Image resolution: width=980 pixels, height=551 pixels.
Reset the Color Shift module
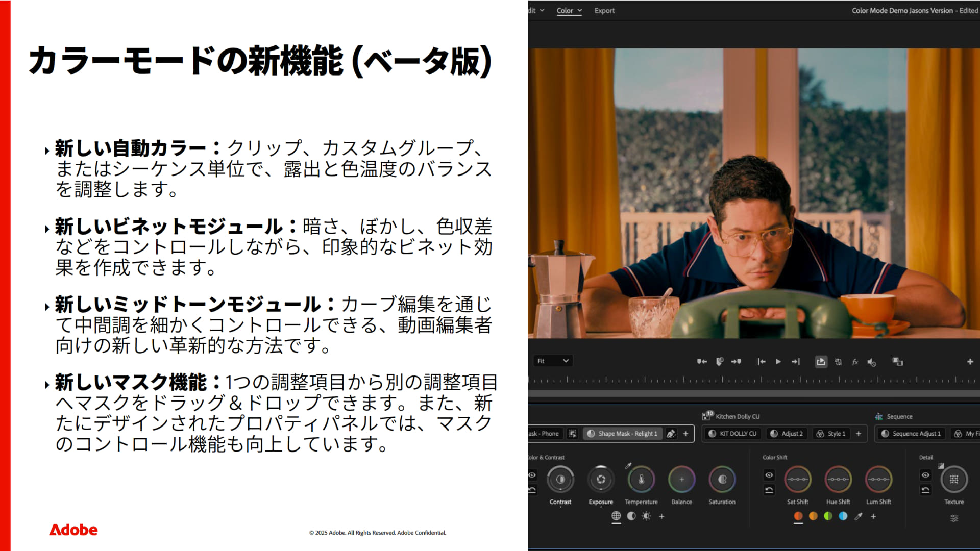pos(769,490)
